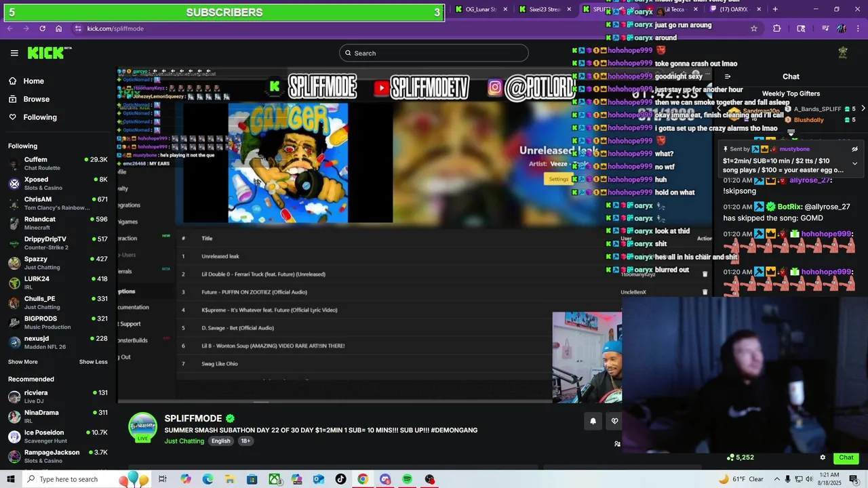Switch to OG_Lunar browser tab
This screenshot has width=868, height=488.
[481, 9]
